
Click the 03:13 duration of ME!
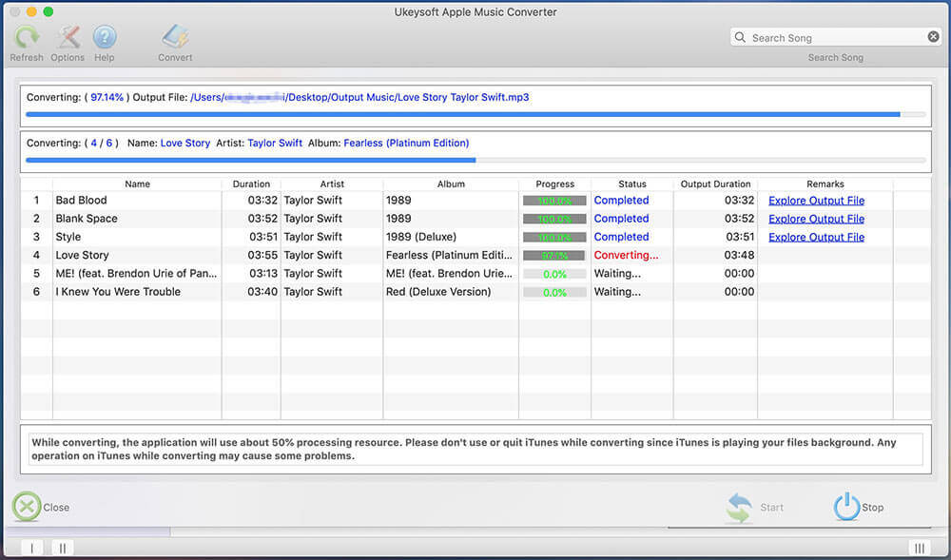click(263, 273)
